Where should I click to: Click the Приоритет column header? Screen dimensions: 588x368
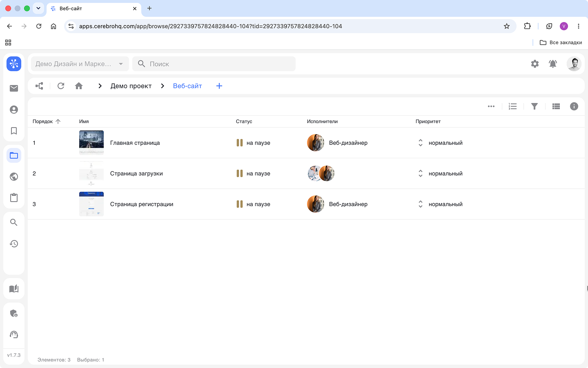point(428,121)
